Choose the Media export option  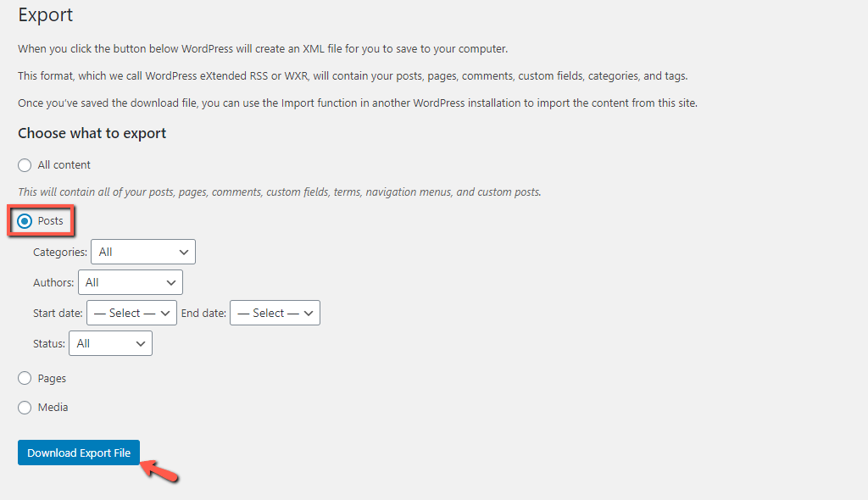point(25,408)
